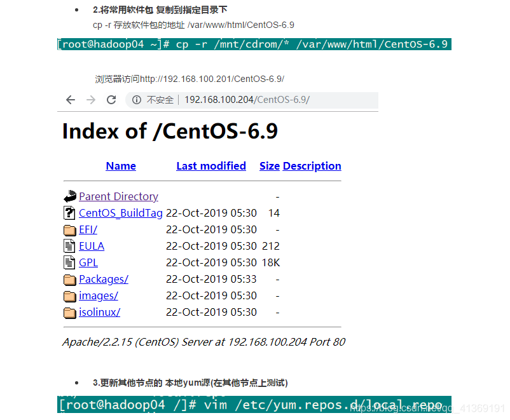Viewport: 510px width, 420px height.
Task: Click the browser back arrow
Action: pos(71,100)
